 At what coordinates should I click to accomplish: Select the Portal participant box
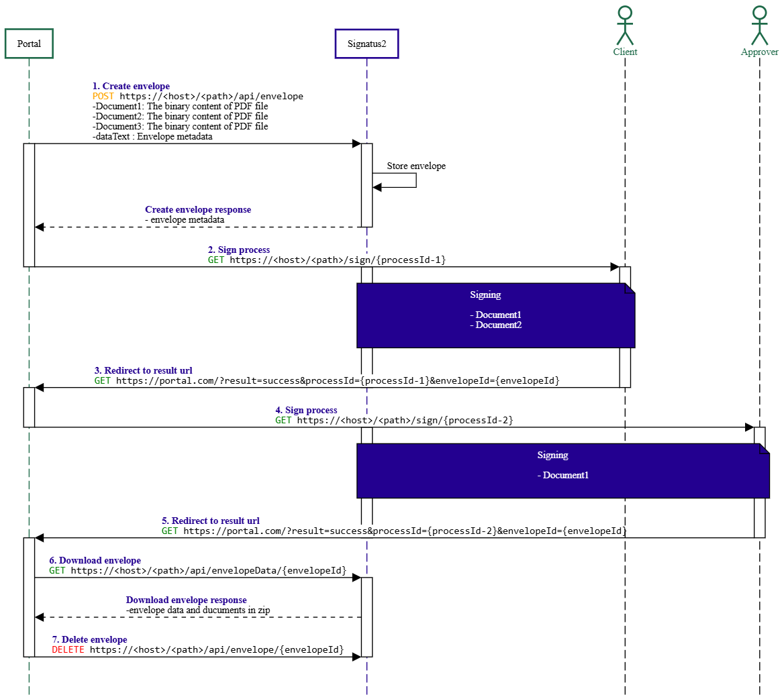tap(29, 44)
